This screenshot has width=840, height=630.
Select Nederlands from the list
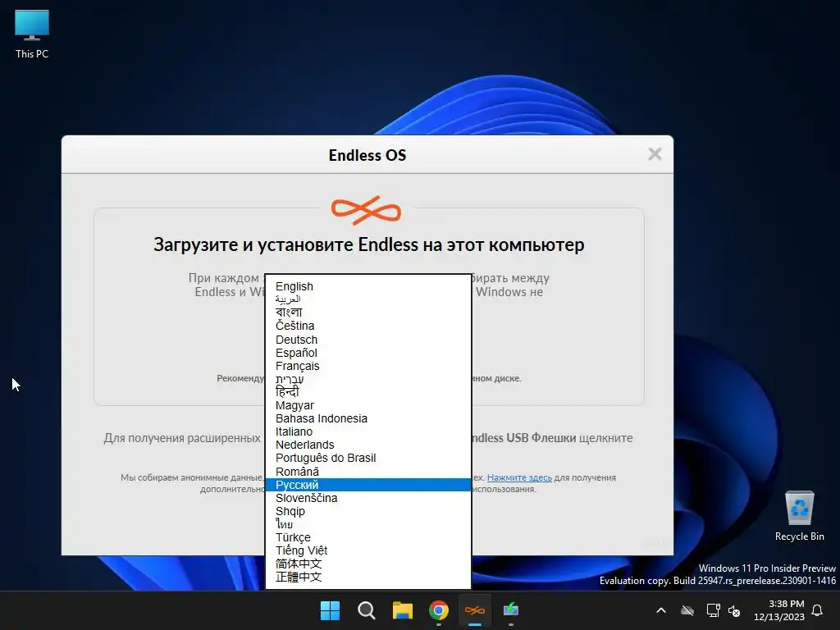tap(368, 445)
